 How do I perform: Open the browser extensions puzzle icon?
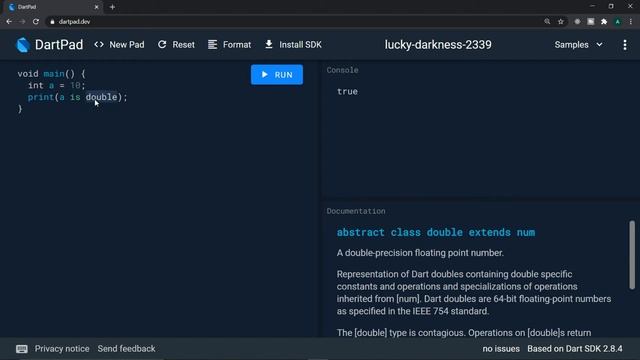(604, 22)
